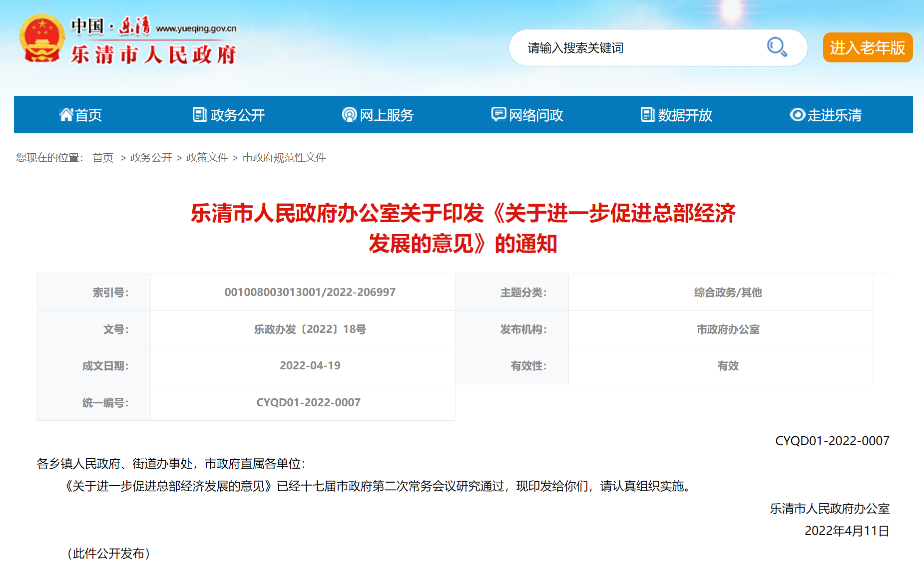The image size is (924, 569).
Task: Click the 市政府规范性文件 breadcrumb link
Action: click(284, 158)
